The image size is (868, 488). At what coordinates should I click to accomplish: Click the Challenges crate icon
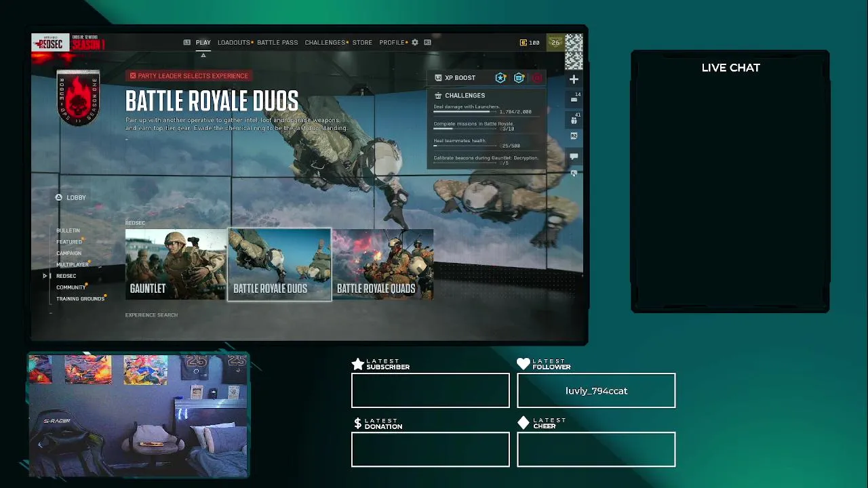(438, 96)
